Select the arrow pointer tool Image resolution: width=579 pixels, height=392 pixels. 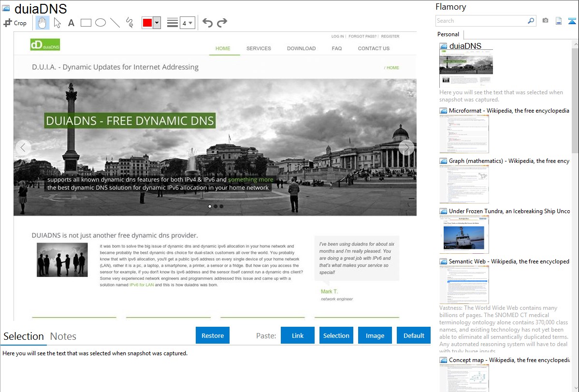click(57, 23)
